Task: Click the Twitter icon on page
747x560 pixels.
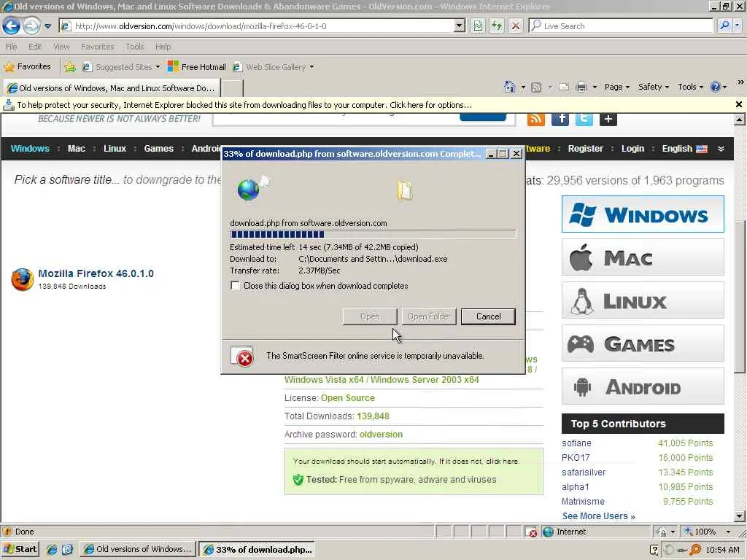Action: pyautogui.click(x=584, y=119)
